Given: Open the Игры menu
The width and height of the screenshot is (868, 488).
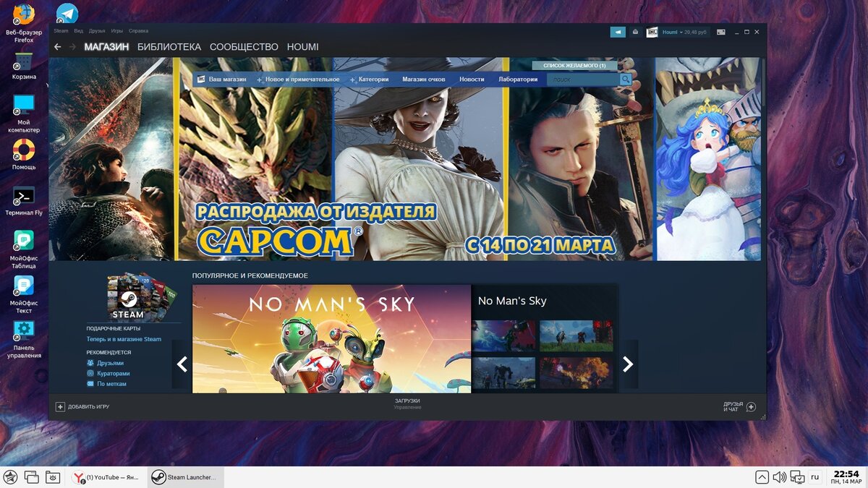Looking at the screenshot, I should pyautogui.click(x=116, y=31).
